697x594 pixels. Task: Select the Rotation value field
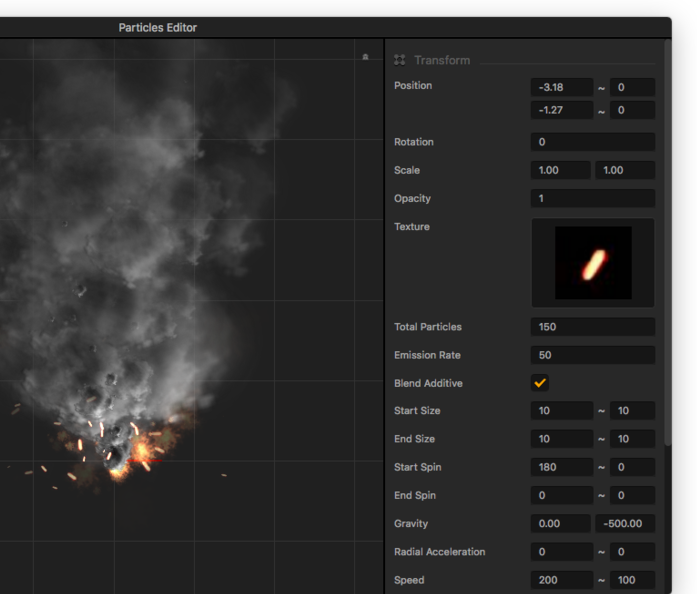pyautogui.click(x=593, y=142)
